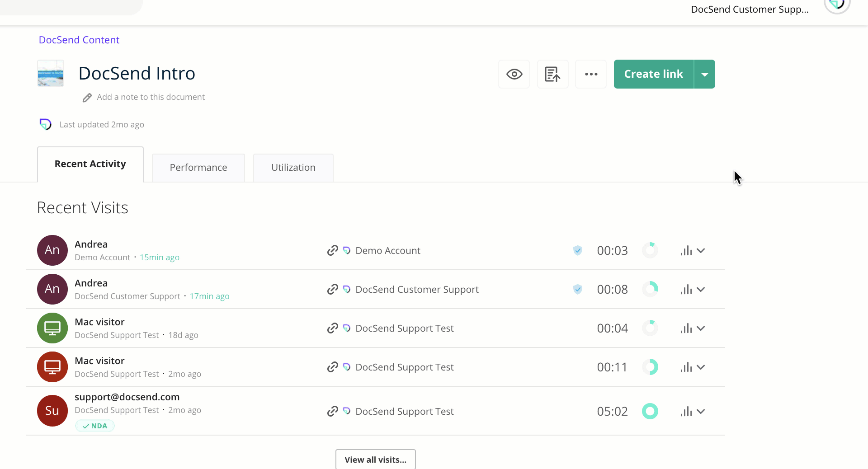
Task: Click DocSend logo next to Last updated
Action: coord(46,124)
